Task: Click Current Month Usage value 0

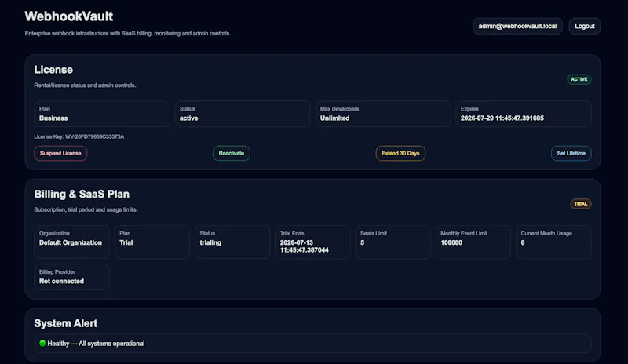Action: (x=523, y=242)
